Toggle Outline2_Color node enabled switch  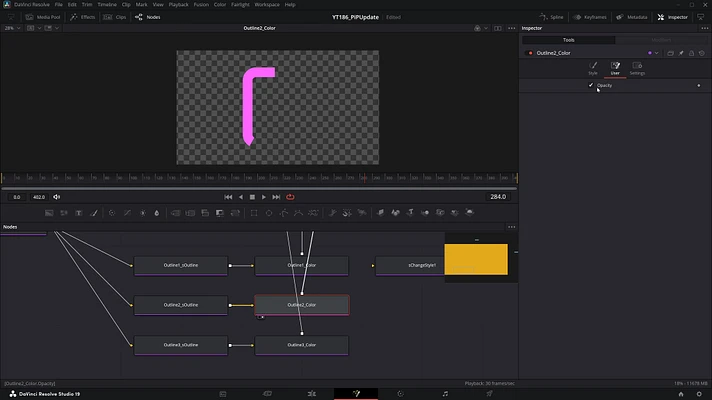pyautogui.click(x=529, y=53)
